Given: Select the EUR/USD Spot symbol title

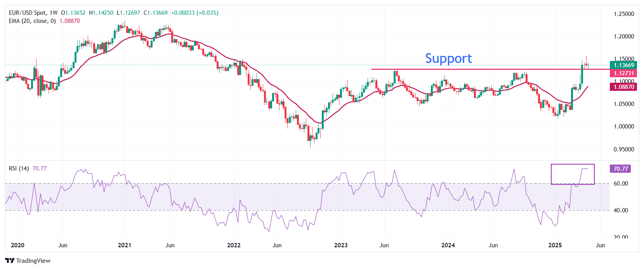Looking at the screenshot, I should (x=27, y=13).
